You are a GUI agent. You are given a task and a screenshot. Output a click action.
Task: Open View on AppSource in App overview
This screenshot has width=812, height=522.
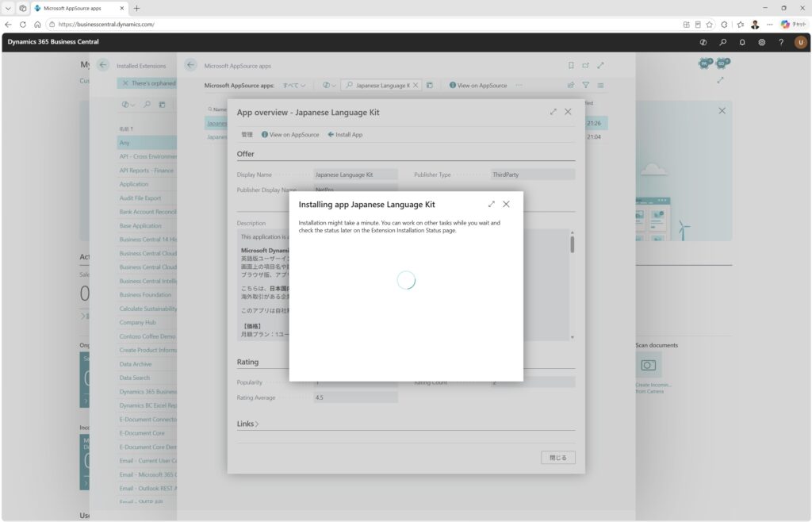[x=290, y=135]
